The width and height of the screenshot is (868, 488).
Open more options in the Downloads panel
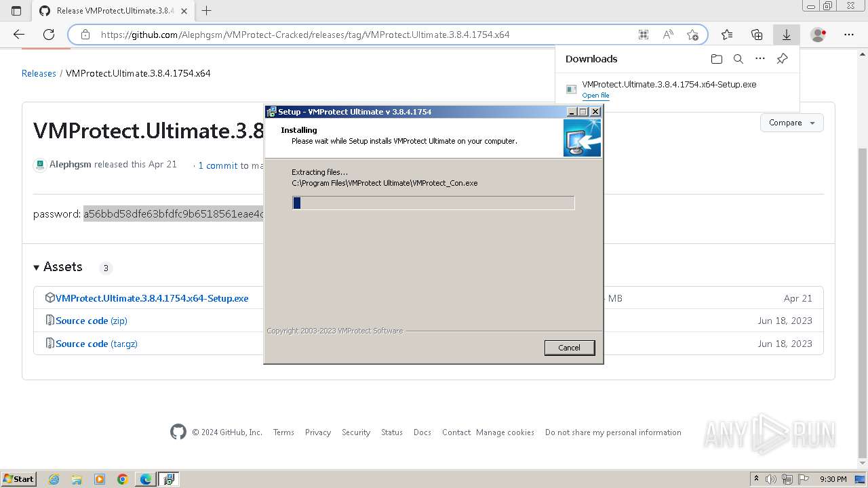click(x=760, y=59)
